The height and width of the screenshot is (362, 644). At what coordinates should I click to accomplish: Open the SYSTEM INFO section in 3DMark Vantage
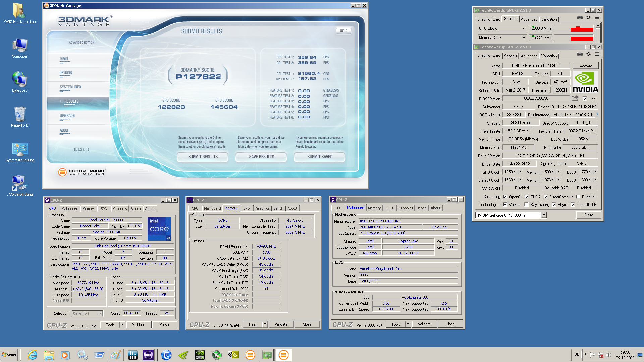tap(70, 87)
